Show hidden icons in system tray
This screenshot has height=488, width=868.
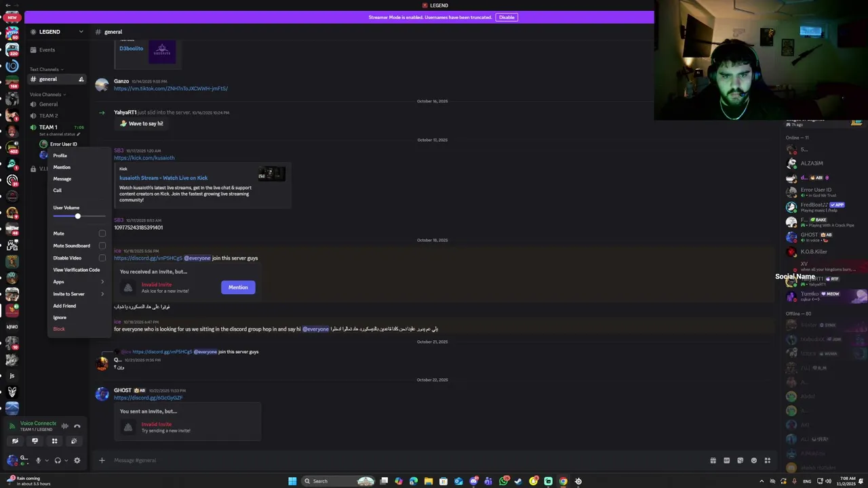(x=761, y=481)
